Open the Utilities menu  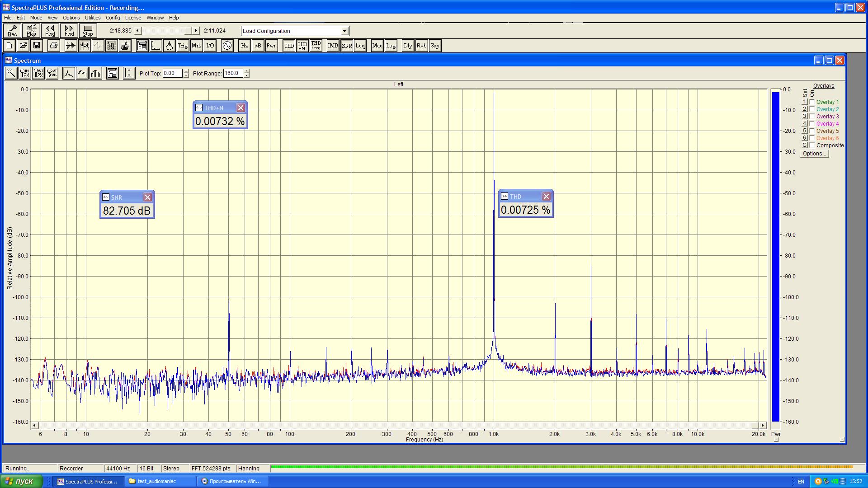pos(93,18)
